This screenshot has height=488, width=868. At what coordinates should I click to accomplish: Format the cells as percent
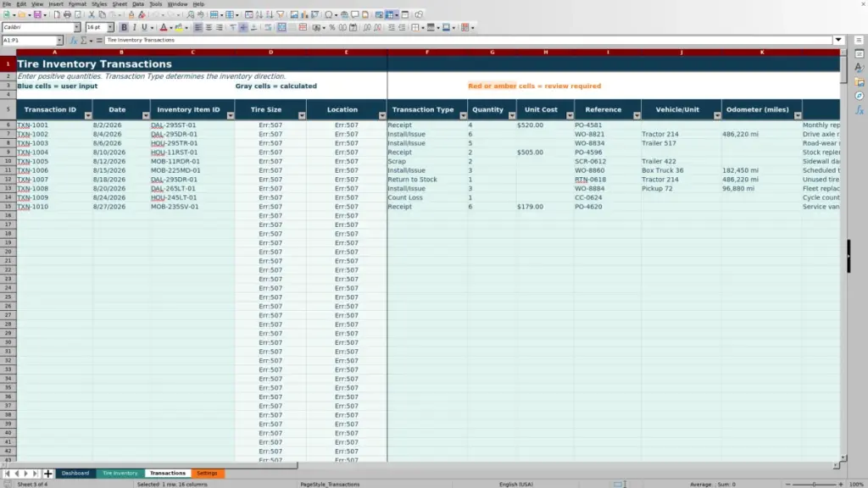pyautogui.click(x=332, y=28)
